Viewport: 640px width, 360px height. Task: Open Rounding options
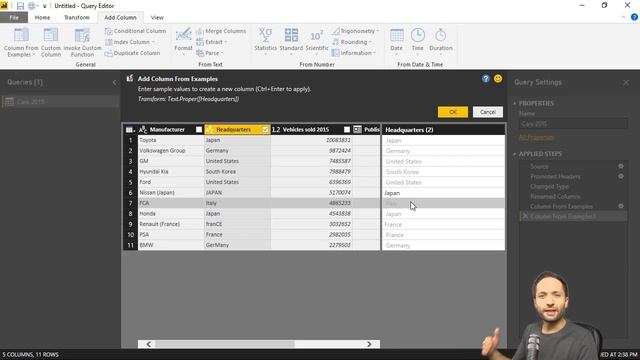click(351, 42)
